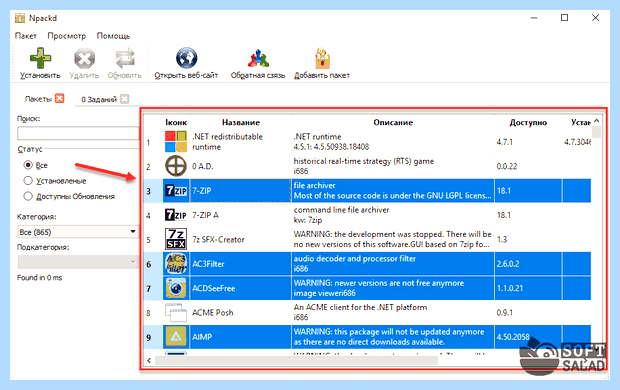Viewport: 620px width, 390px height.
Task: Click 'audio decoder and processor filter' description
Action: click(393, 264)
